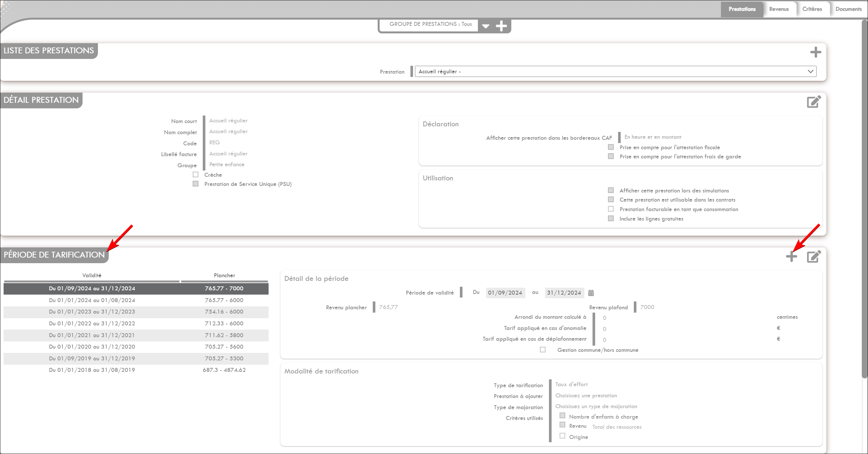Click the start date field 01/09/2024
Screen dimensions: 868x454
(x=505, y=293)
